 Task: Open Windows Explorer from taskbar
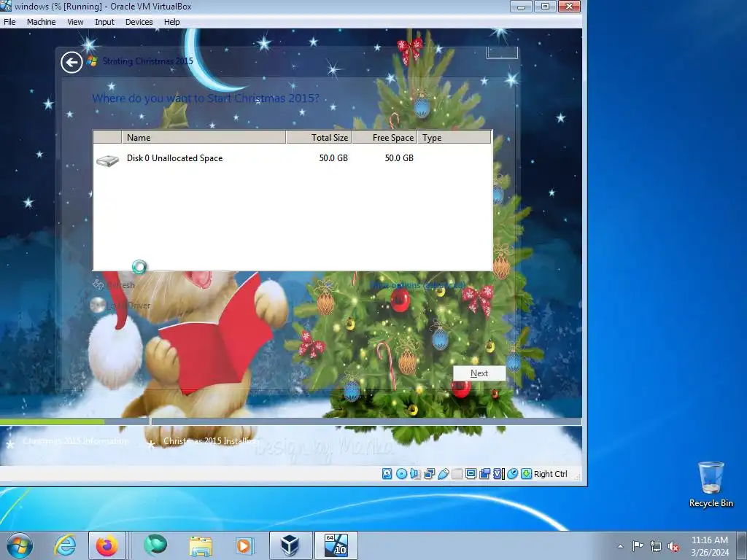pos(201,545)
